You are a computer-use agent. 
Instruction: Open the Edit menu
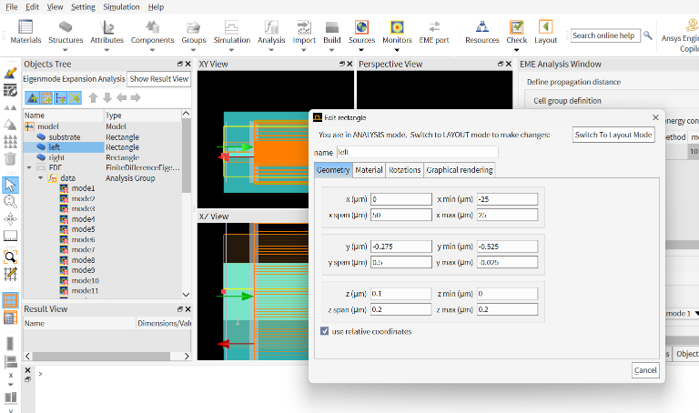click(32, 7)
